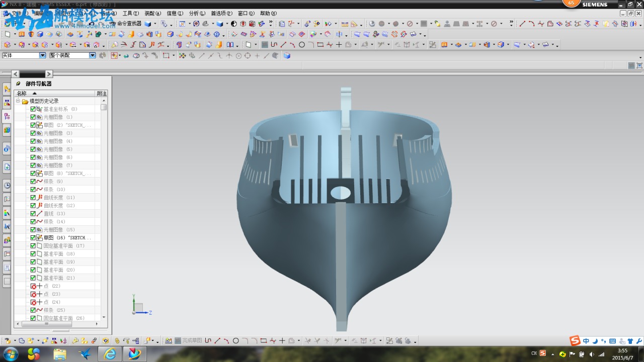Open dropdown arrow next to command finder cube
Screen dimensions: 644x362
pos(154,24)
